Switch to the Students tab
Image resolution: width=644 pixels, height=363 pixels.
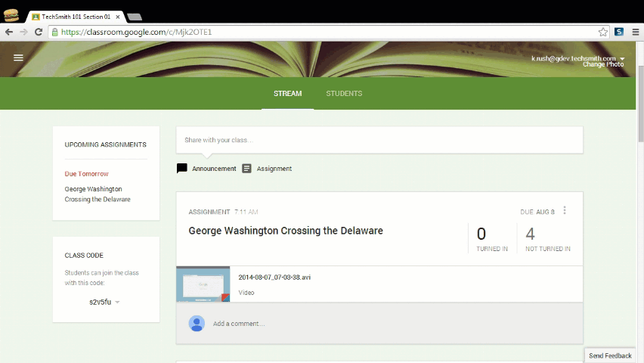point(344,94)
